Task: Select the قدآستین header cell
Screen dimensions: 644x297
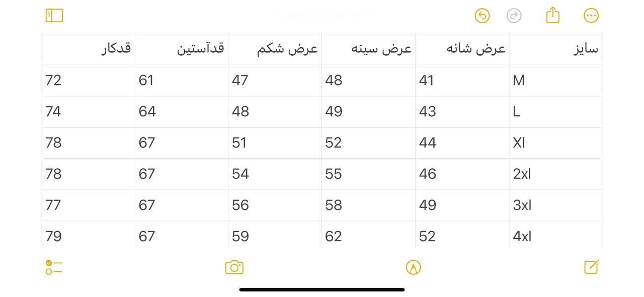Action: coord(182,49)
